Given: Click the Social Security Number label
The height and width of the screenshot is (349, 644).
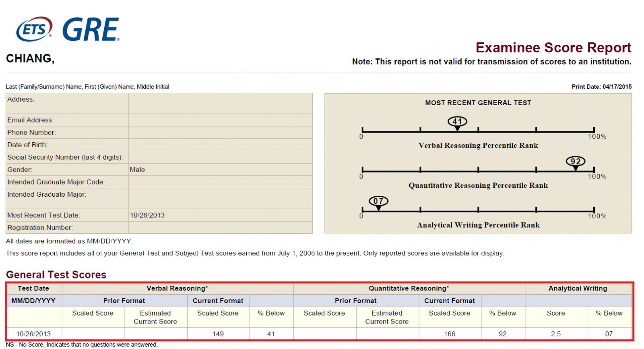Looking at the screenshot, I should pos(65,158).
